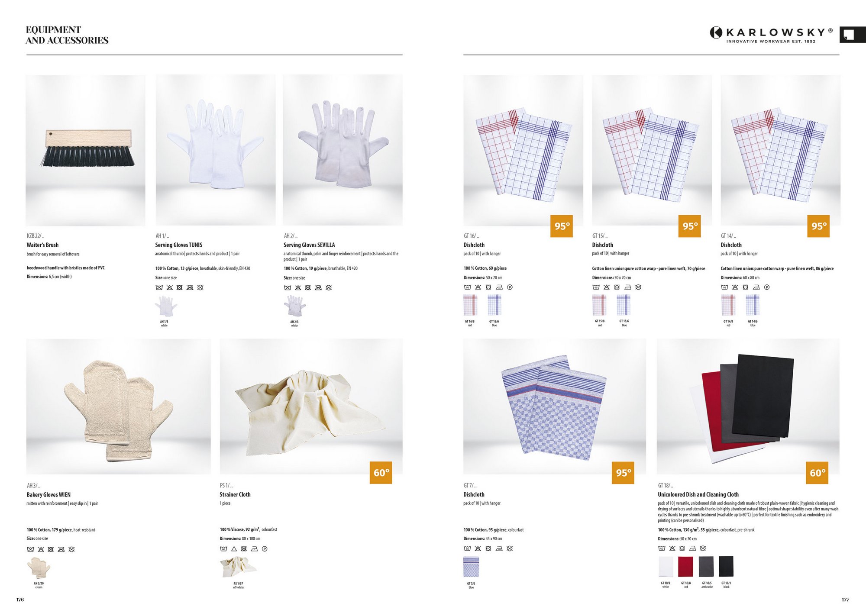Click the Karlowsky circular K logo icon

[716, 32]
